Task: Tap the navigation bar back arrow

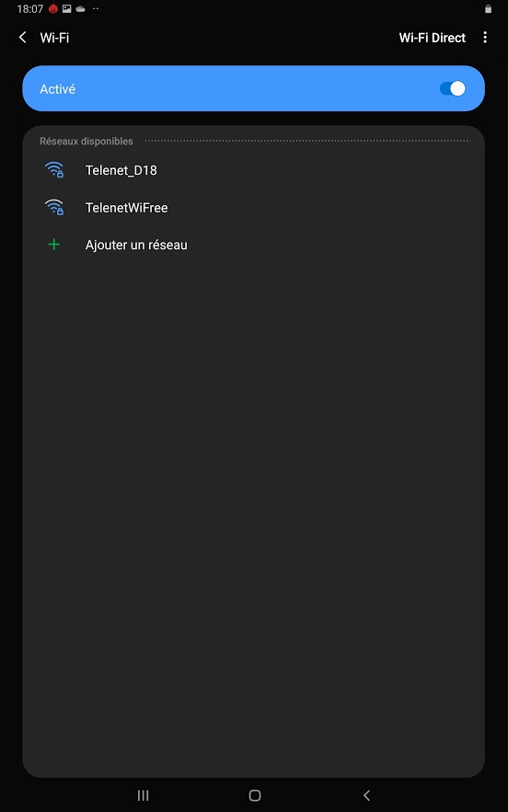Action: click(x=366, y=795)
